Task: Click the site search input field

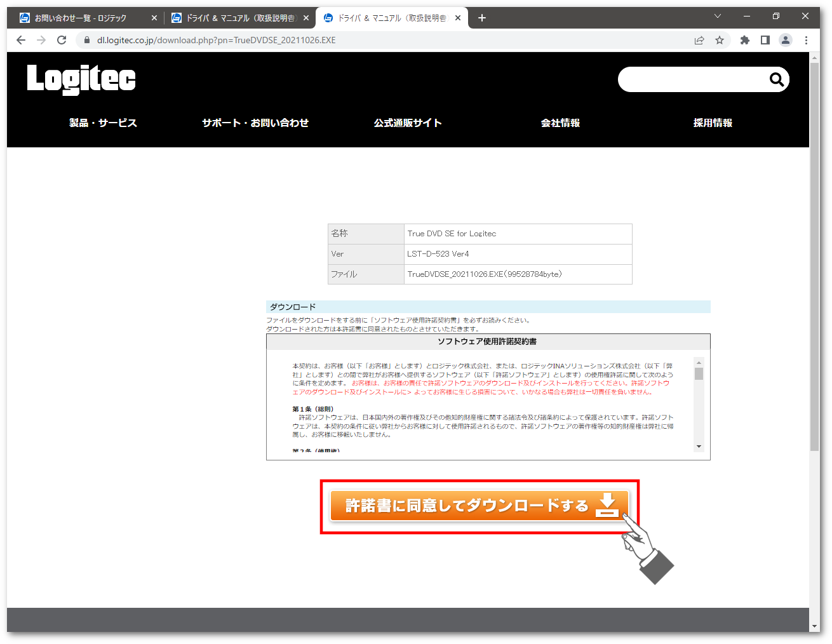Action: point(692,79)
